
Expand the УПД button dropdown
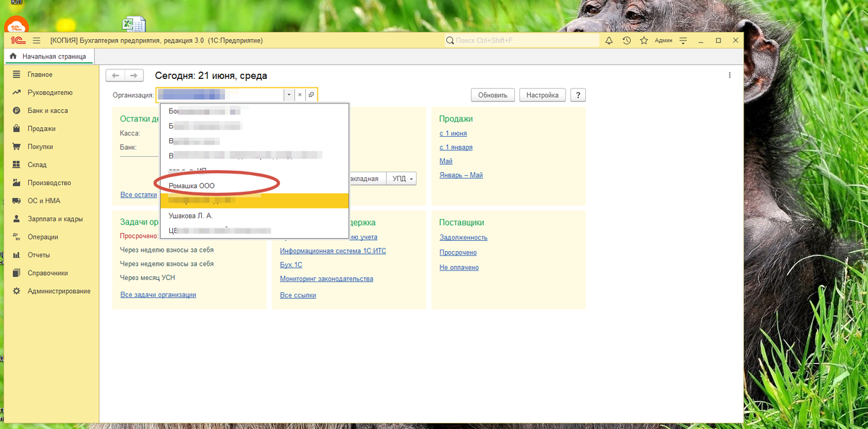[x=411, y=179]
